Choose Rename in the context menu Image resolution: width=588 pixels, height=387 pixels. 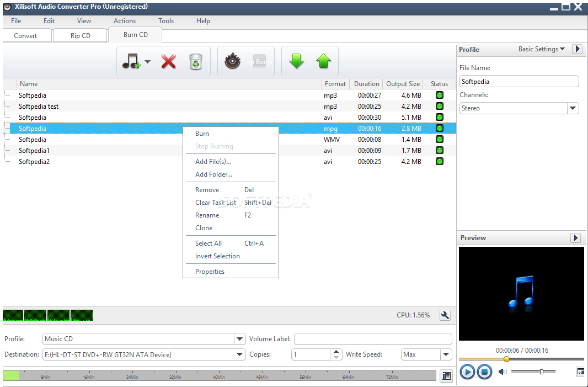coord(231,215)
